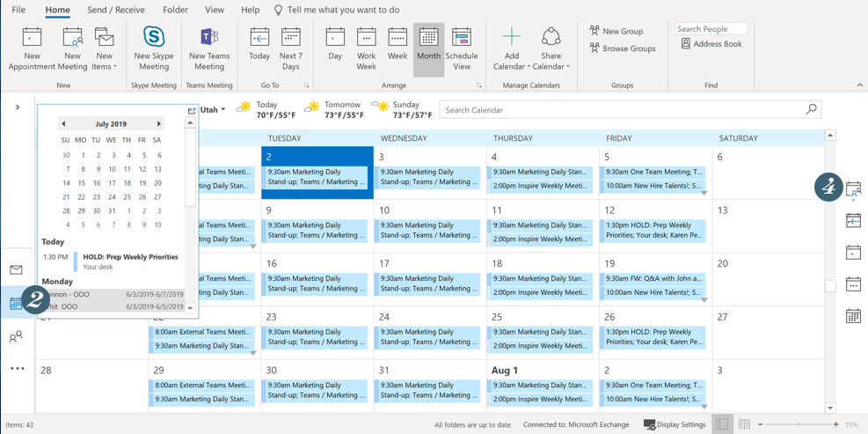Switch to Mail in the navigation bar
Image resolution: width=868 pixels, height=434 pixels.
point(17,270)
